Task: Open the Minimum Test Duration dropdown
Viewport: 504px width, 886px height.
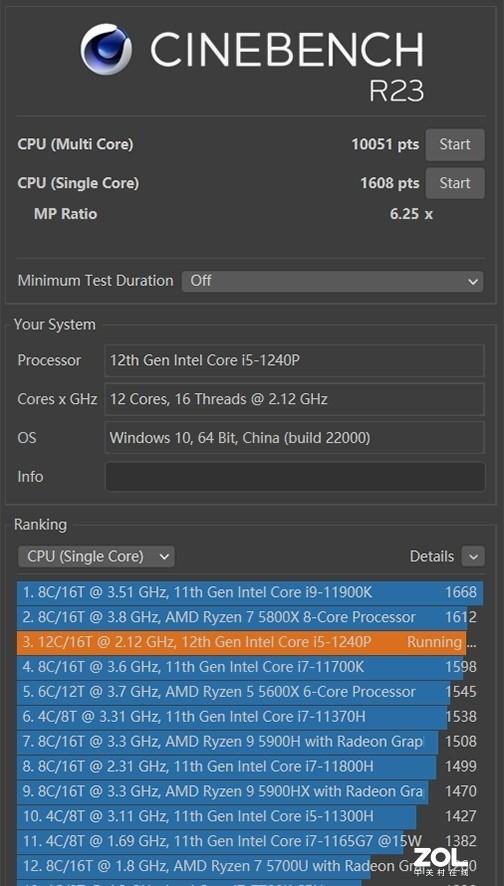Action: coord(332,281)
